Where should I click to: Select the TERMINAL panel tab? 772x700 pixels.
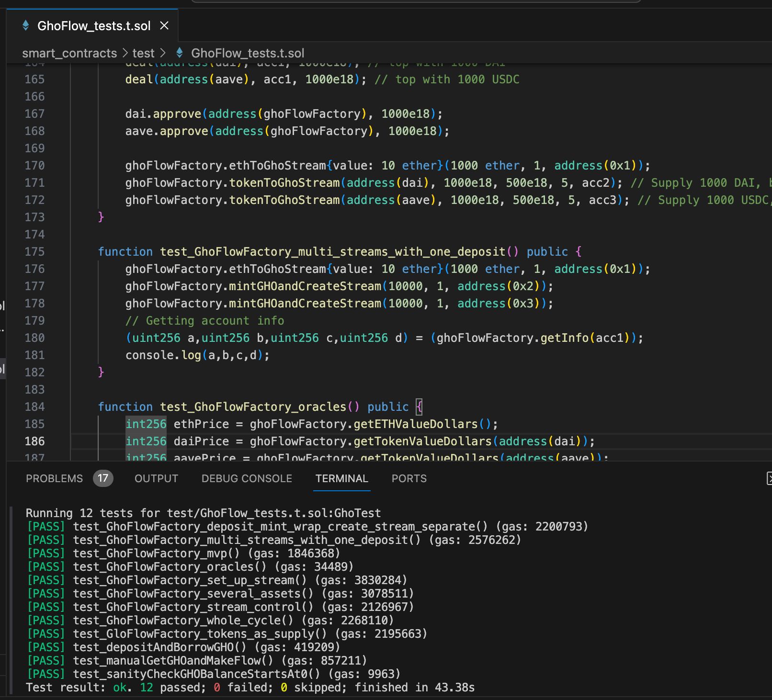click(342, 478)
